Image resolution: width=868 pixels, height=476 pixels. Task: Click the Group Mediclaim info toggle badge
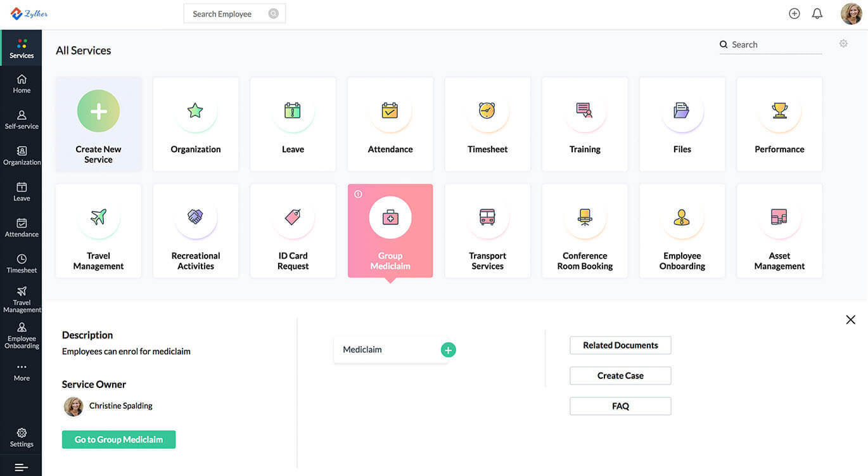click(359, 193)
